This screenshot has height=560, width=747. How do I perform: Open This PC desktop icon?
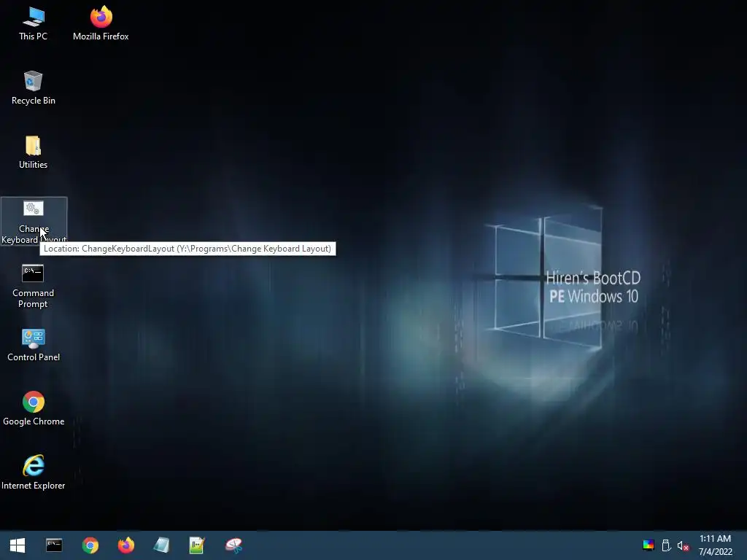(x=33, y=24)
